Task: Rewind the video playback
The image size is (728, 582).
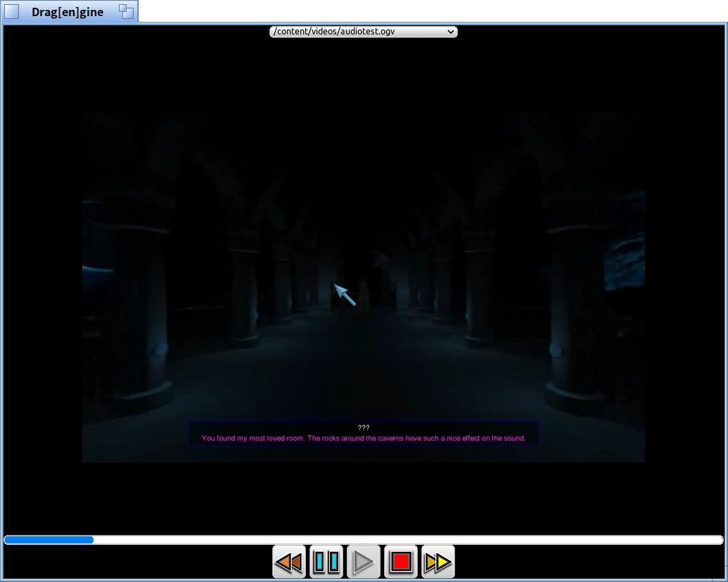Action: 289,562
